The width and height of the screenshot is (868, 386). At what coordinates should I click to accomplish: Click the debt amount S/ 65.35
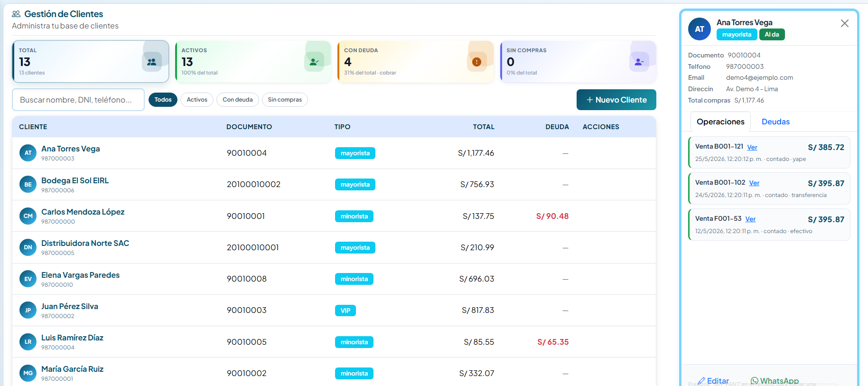point(553,342)
